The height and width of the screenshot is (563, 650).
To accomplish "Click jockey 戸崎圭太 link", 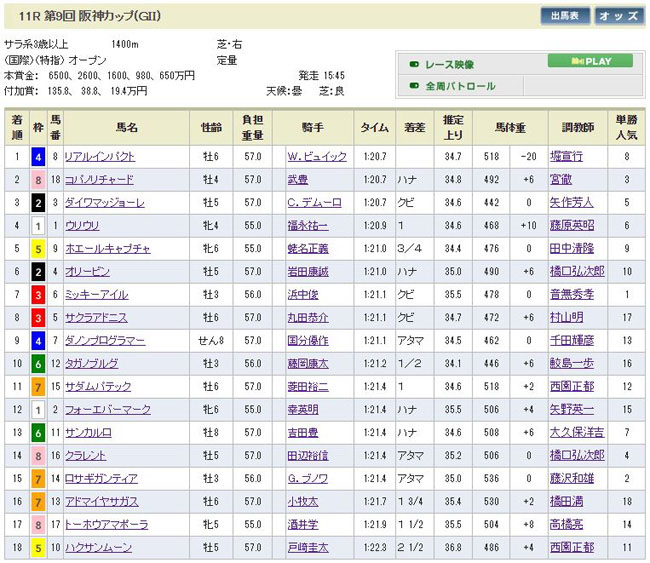I will [307, 548].
